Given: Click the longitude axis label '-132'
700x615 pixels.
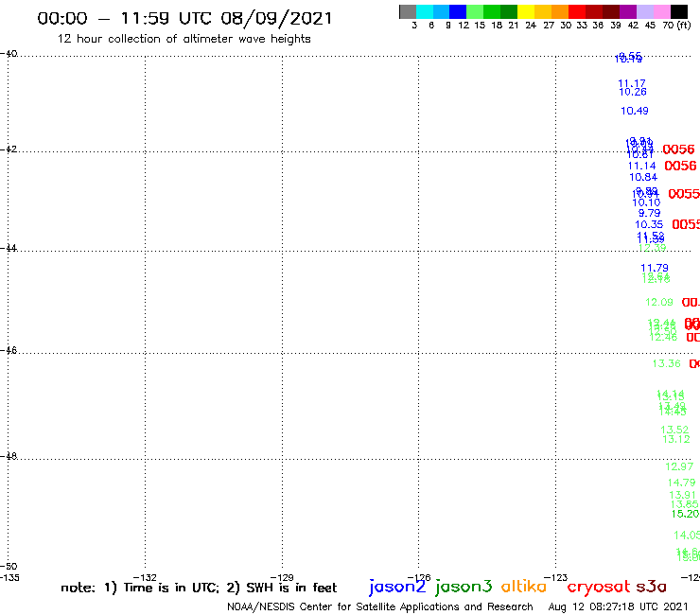Looking at the screenshot, I should click(x=145, y=577).
